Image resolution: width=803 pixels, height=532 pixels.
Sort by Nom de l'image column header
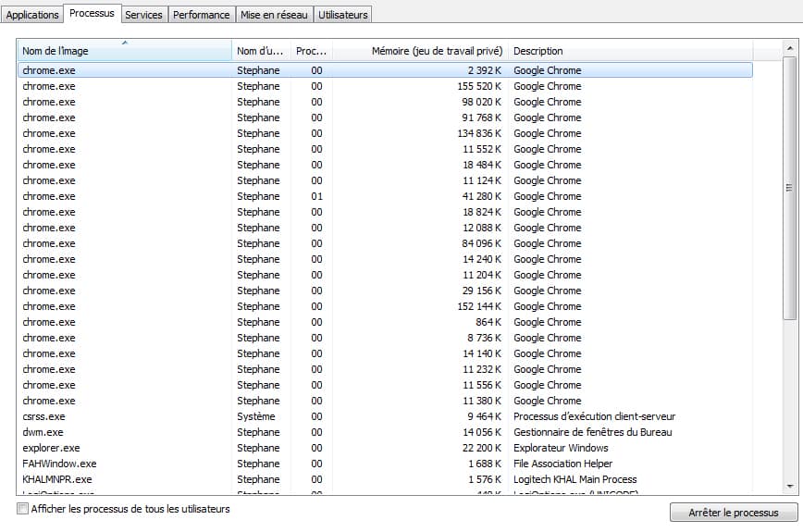125,51
